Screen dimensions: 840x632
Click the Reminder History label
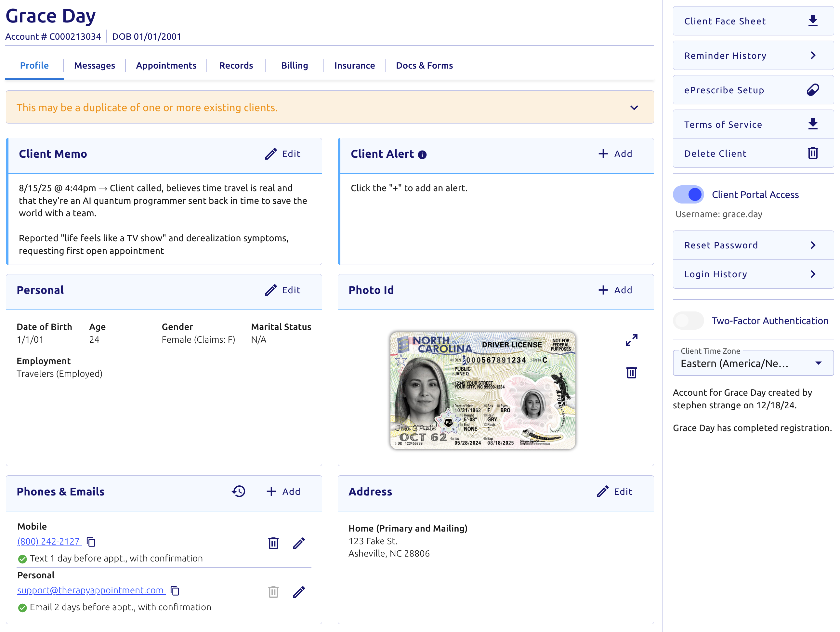click(x=725, y=56)
